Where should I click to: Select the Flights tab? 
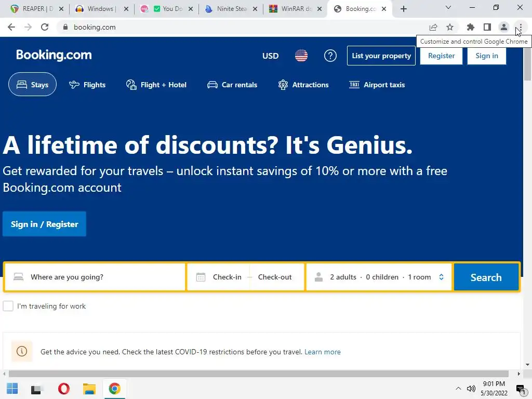point(87,85)
